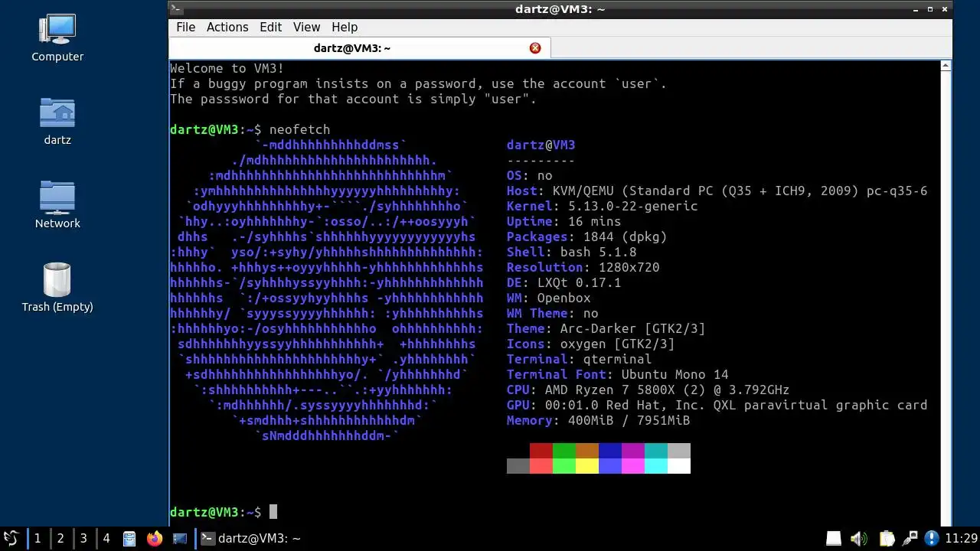The image size is (980, 551).
Task: Click the 'neofetch' command text
Action: (299, 129)
